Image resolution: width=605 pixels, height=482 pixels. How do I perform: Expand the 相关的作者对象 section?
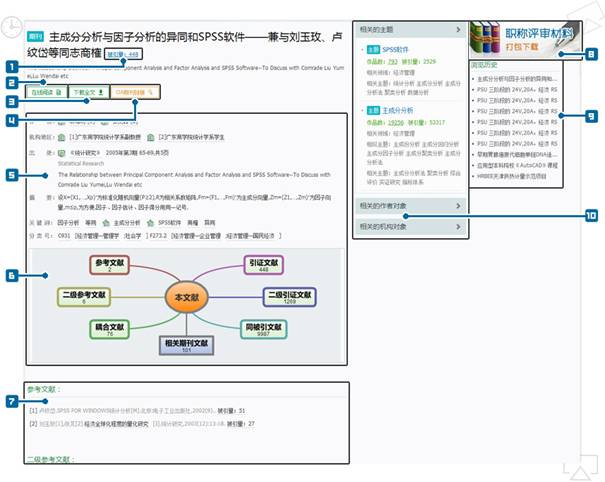pyautogui.click(x=410, y=206)
